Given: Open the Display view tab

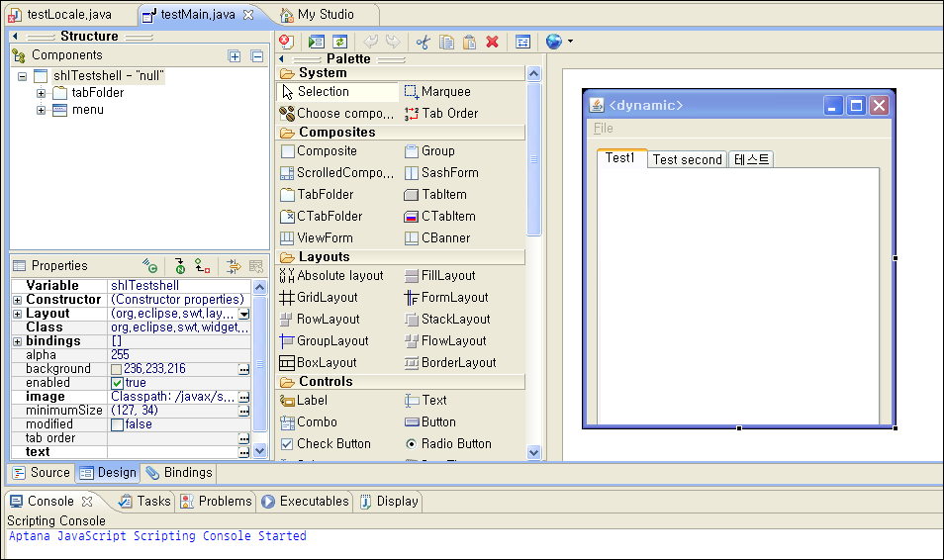Looking at the screenshot, I should point(390,501).
